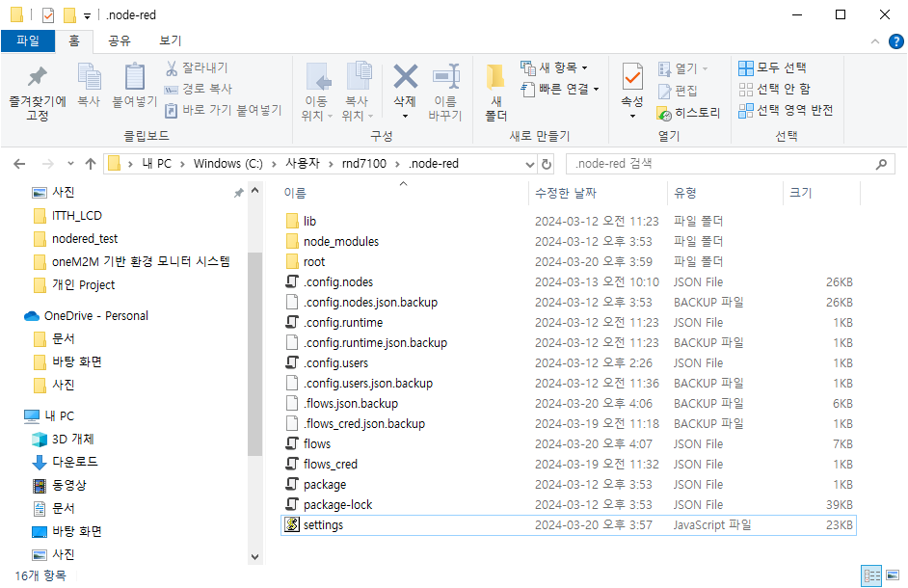This screenshot has height=588, width=908.
Task: Sort by 수정한 날짜 column header
Action: [565, 193]
